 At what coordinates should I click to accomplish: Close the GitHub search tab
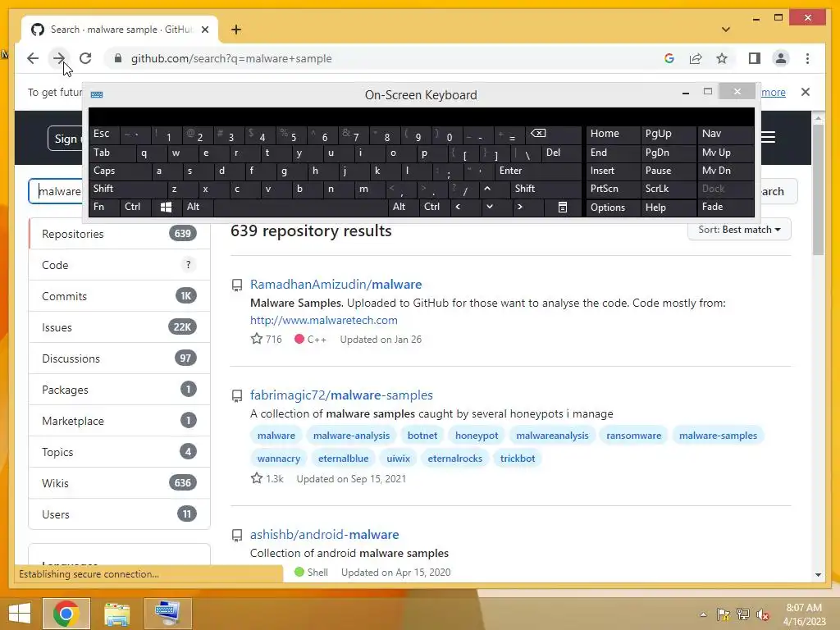pyautogui.click(x=204, y=30)
